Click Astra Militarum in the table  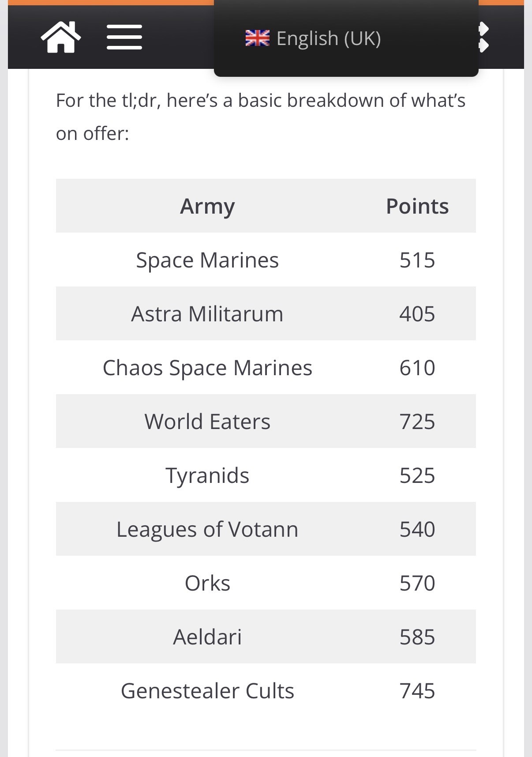(207, 314)
